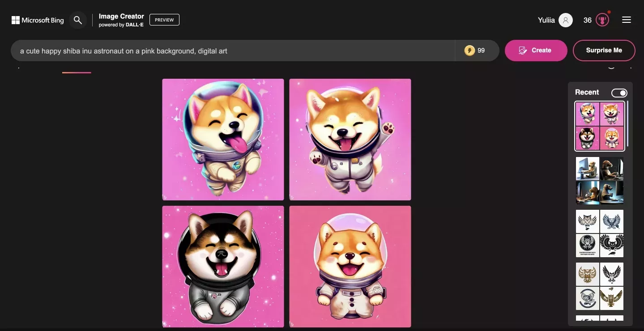Click the Create button

536,51
